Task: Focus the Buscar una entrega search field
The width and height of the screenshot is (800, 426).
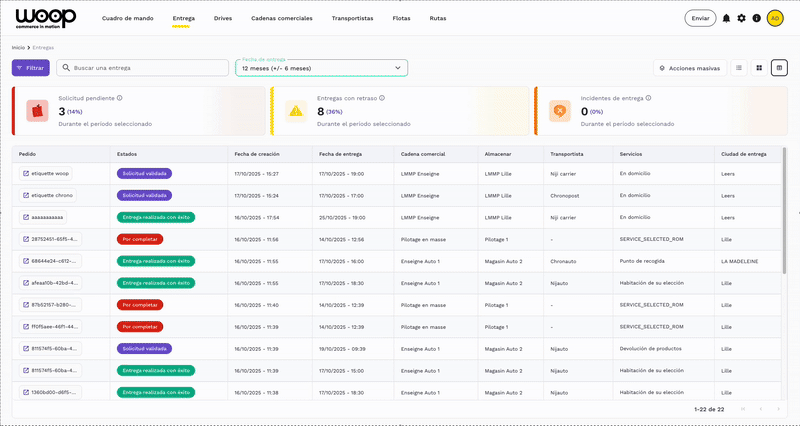Action: pos(143,68)
